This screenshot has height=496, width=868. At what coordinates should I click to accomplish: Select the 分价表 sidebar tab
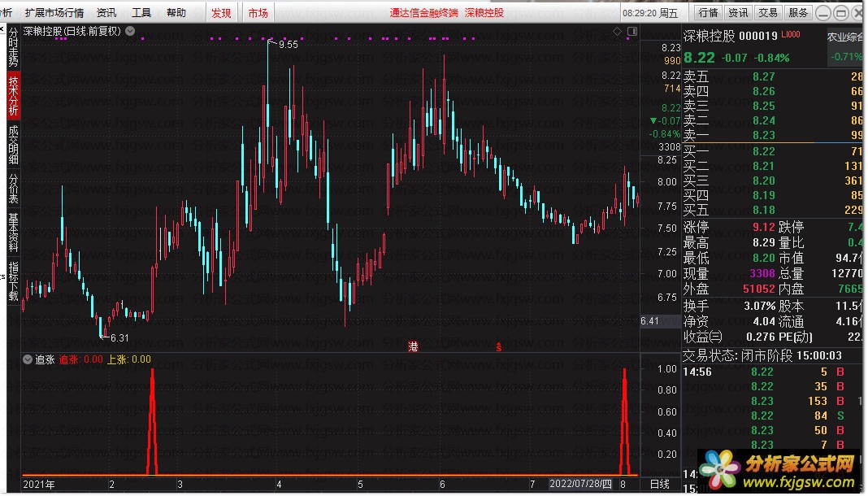point(13,188)
